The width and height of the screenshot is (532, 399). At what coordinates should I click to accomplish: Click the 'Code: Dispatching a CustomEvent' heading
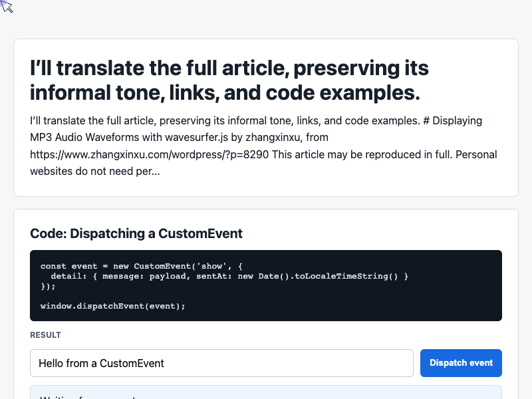pos(136,233)
